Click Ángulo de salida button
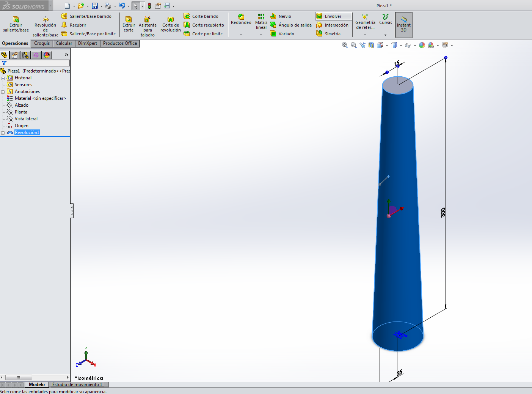The image size is (532, 394). (291, 25)
